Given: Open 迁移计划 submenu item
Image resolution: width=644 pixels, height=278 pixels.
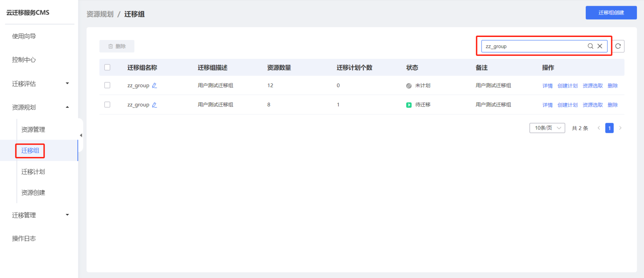Looking at the screenshot, I should [33, 172].
